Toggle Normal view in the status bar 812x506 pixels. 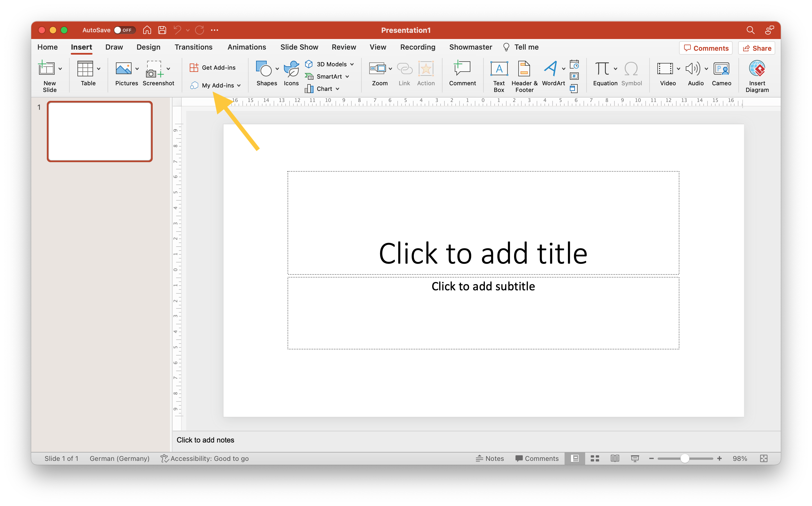[x=575, y=458]
